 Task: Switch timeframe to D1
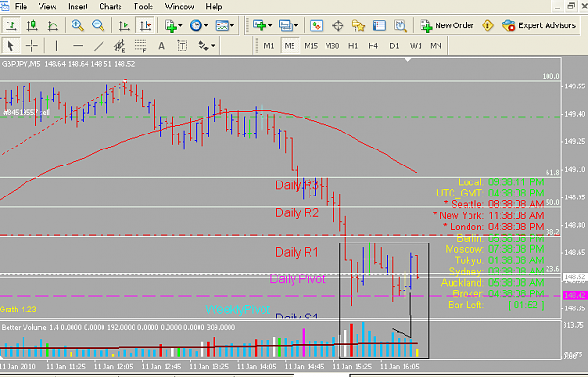[394, 46]
